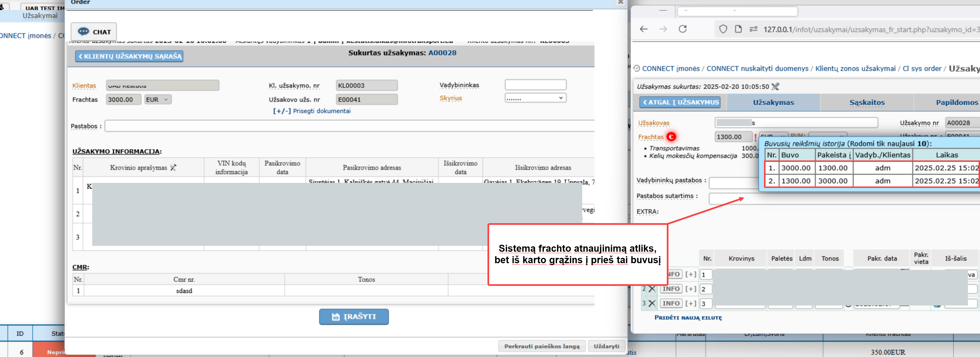Click the browser back arrow

tap(644, 29)
